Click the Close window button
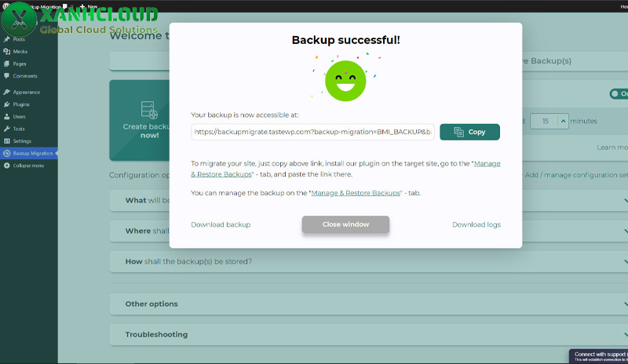Viewport: 628px width, 364px height. pos(345,224)
